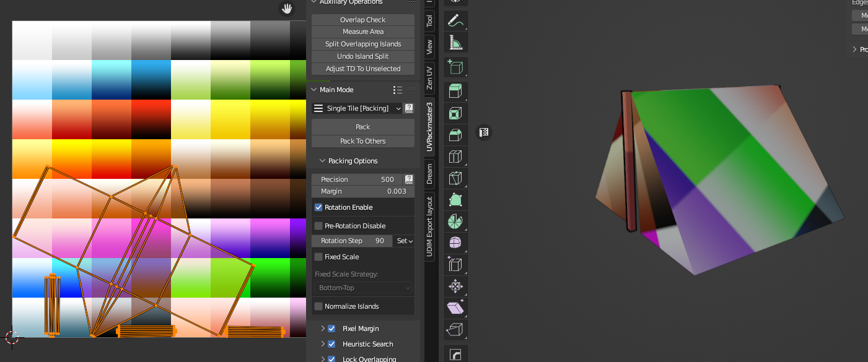
Task: Switch to the UVPackmaster3 sidebar tab
Action: click(x=429, y=127)
